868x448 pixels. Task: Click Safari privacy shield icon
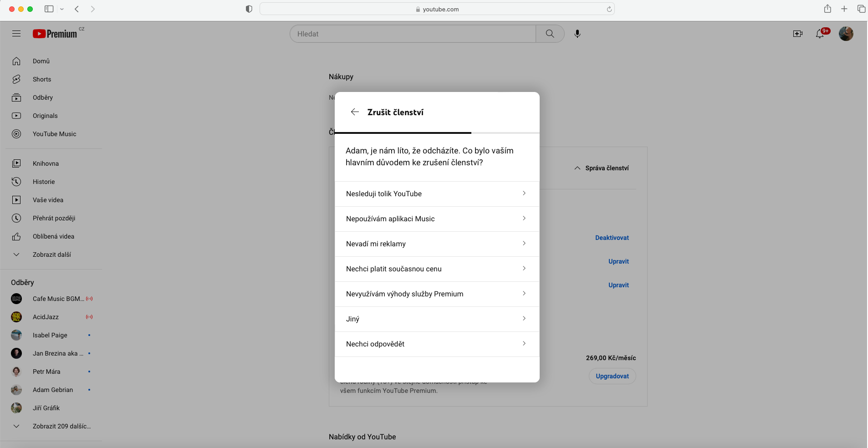249,9
